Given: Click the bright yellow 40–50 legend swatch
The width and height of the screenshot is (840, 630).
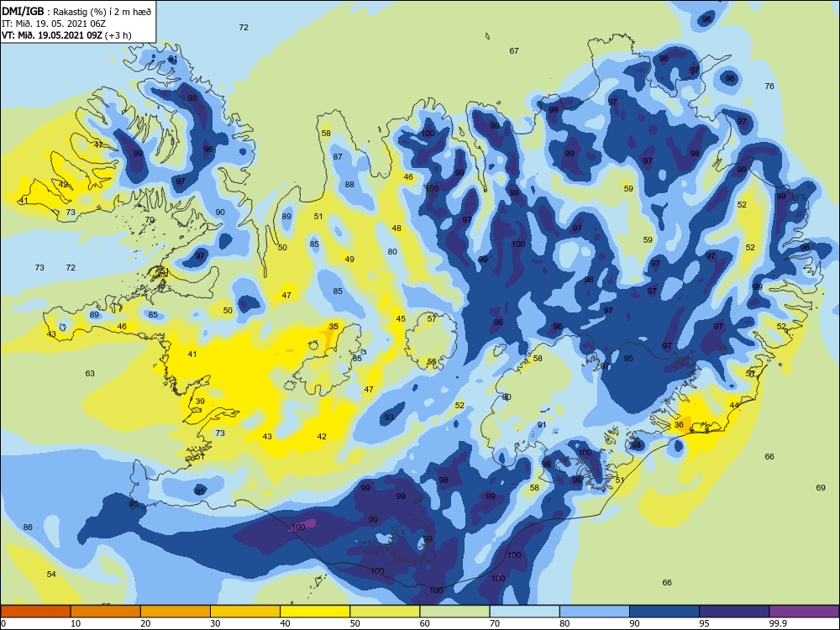Looking at the screenshot, I should (315, 612).
